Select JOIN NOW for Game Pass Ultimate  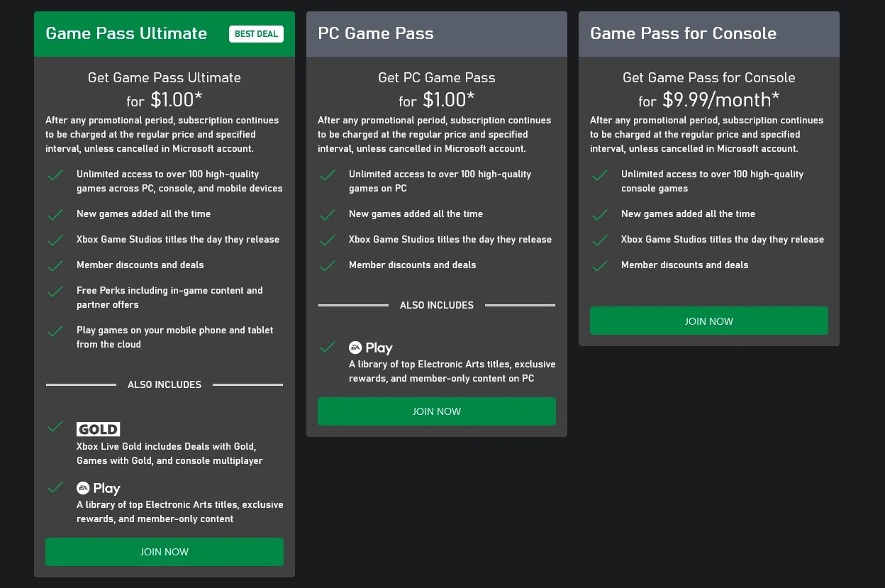click(164, 551)
